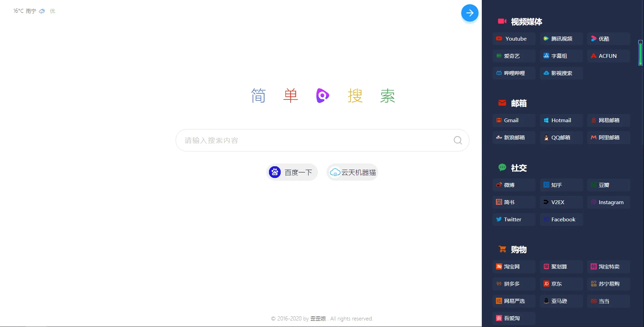Open 哔哩哔哩 shortcut
This screenshot has height=327, width=644.
pyautogui.click(x=514, y=73)
